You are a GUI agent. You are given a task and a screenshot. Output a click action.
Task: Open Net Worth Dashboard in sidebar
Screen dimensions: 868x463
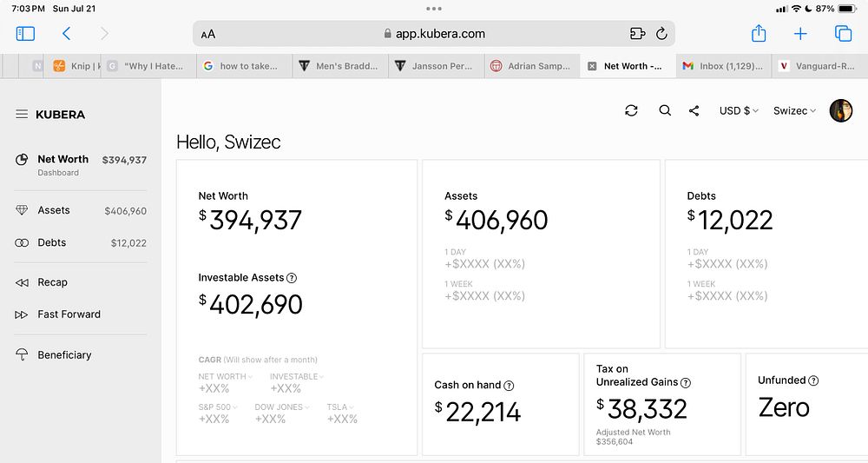[x=81, y=165]
